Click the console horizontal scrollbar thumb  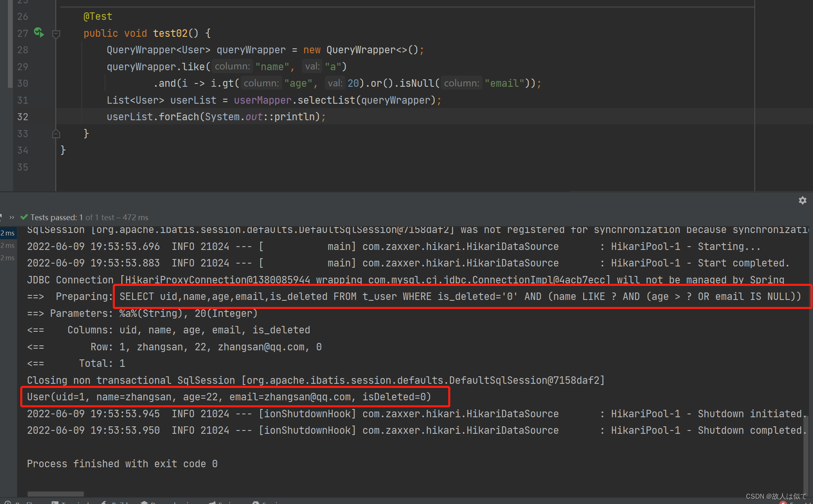55,494
